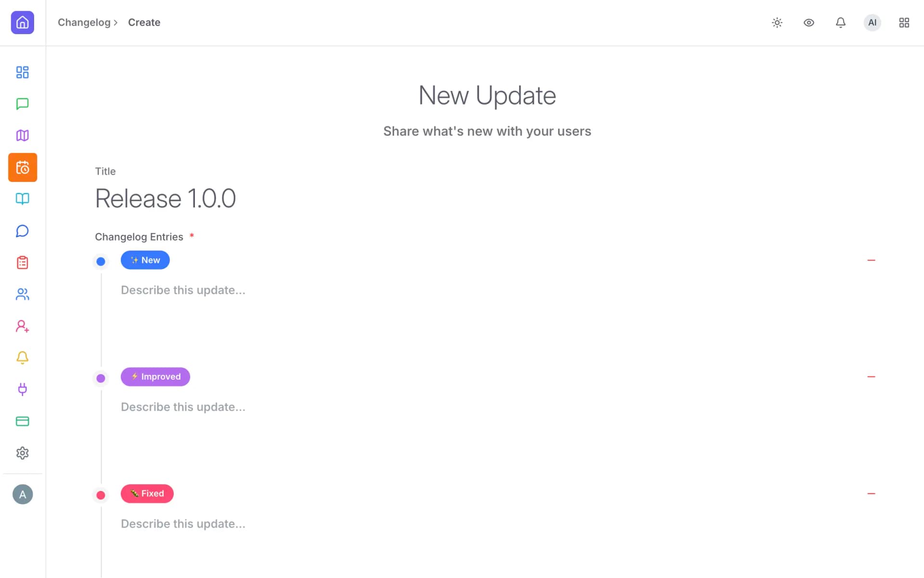Go to Changelog breadcrumb link

click(84, 22)
